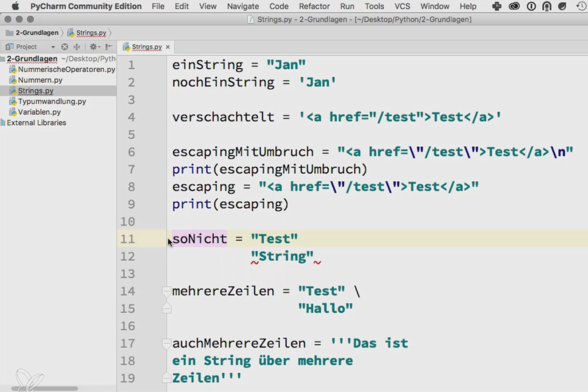Click Scroll from Source target icon
Image resolution: width=588 pixels, height=392 pixels.
coord(65,47)
